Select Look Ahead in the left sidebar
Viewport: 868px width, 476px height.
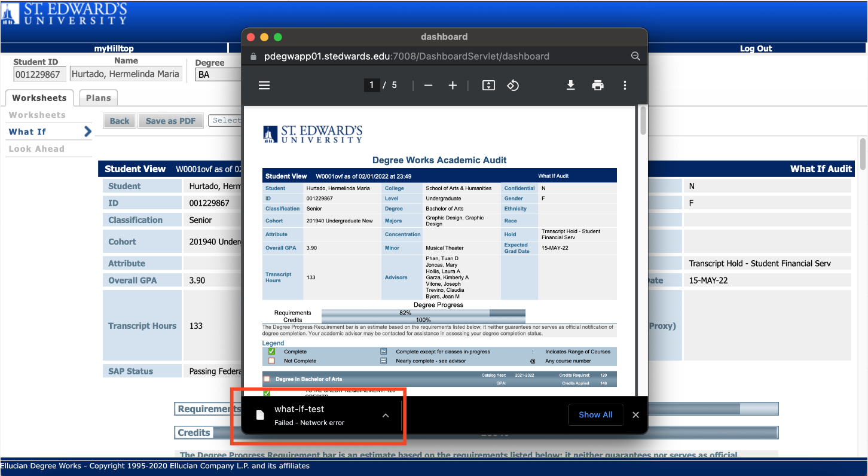[x=36, y=149]
